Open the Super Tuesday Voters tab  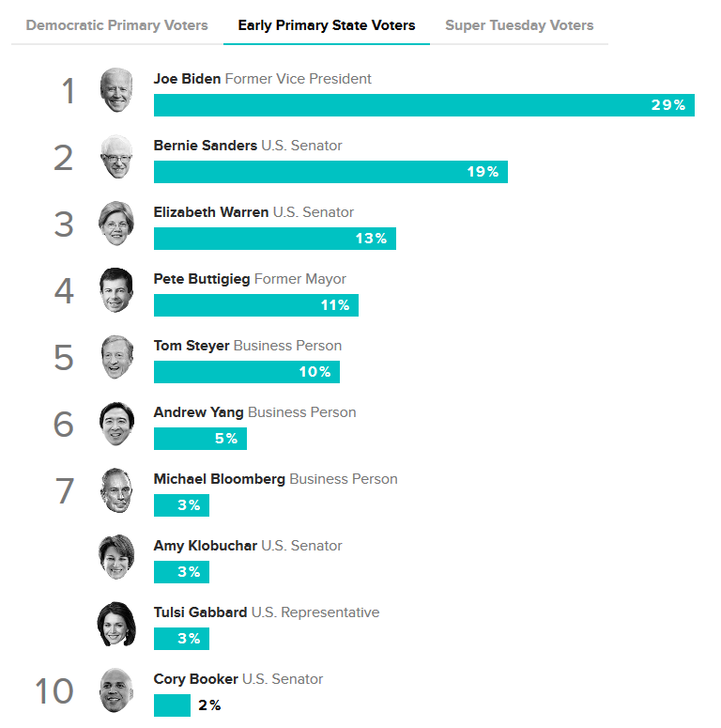[x=519, y=25]
